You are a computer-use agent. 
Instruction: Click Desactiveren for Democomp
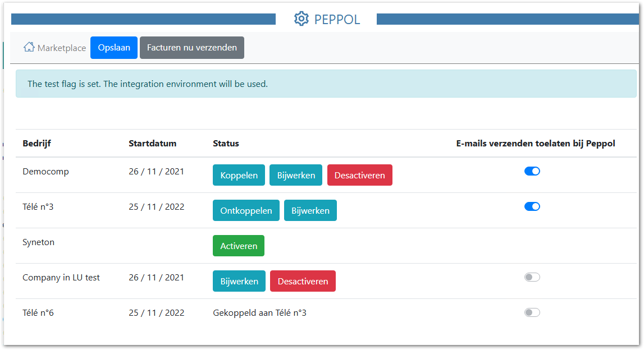359,175
